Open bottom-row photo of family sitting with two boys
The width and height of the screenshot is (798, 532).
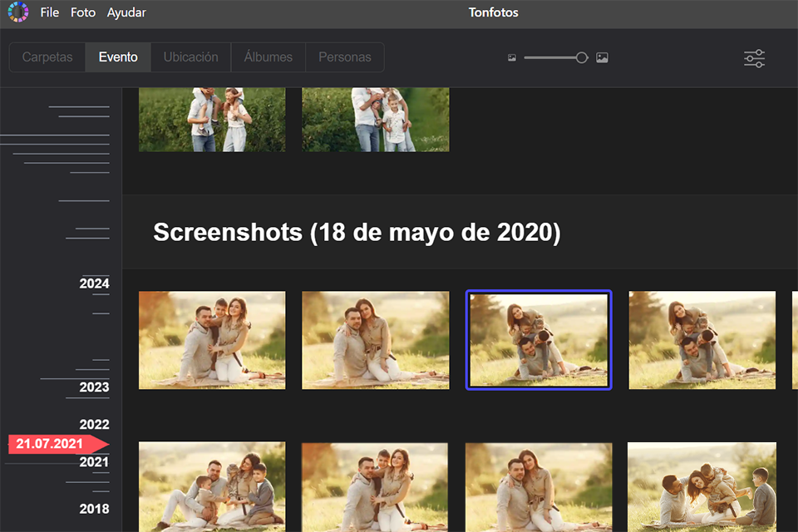[x=212, y=486]
